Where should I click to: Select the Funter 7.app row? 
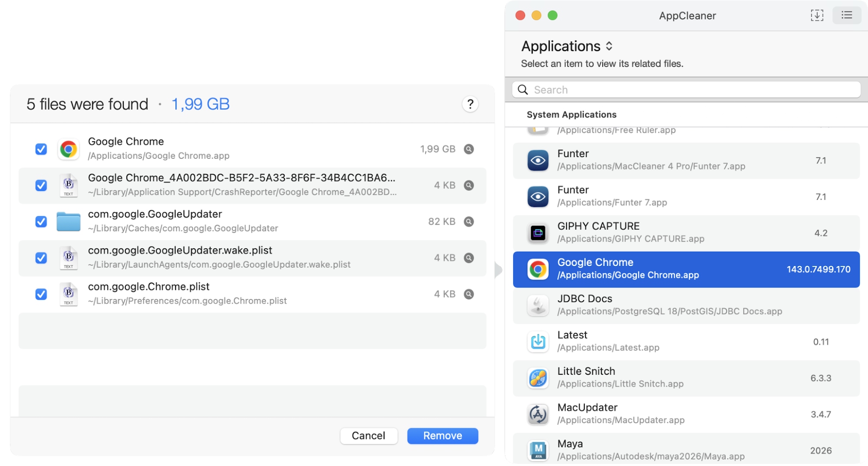coord(686,197)
